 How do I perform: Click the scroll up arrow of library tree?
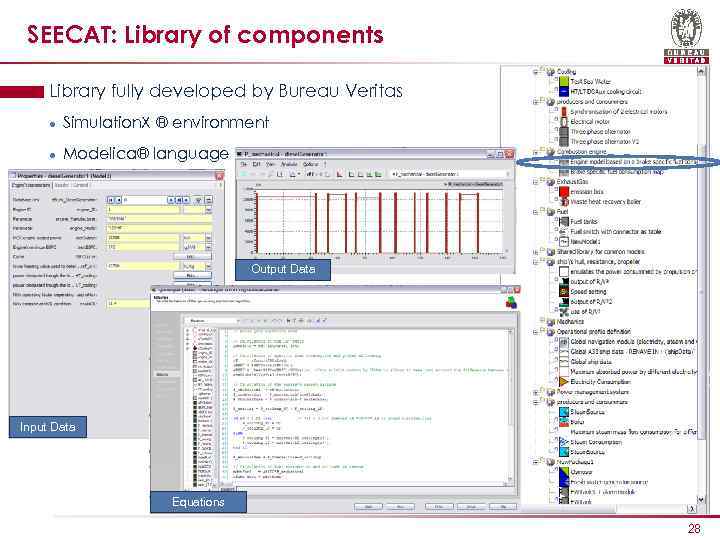701,71
